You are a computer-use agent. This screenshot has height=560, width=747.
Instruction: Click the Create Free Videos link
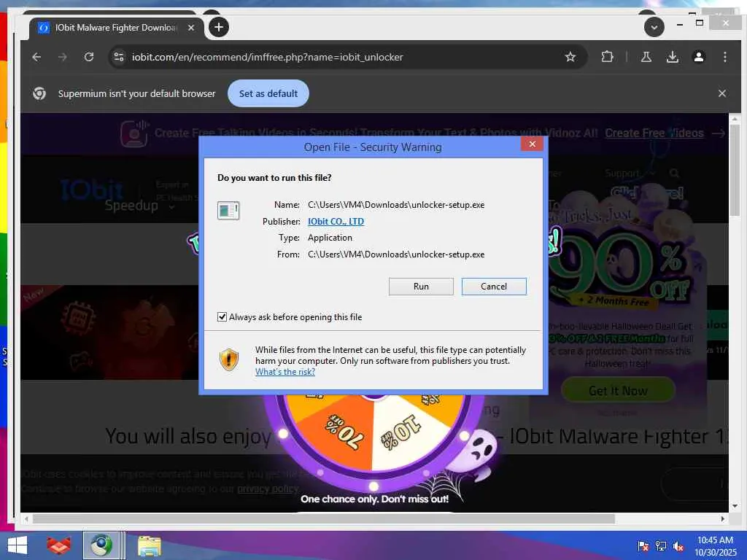[x=654, y=133]
